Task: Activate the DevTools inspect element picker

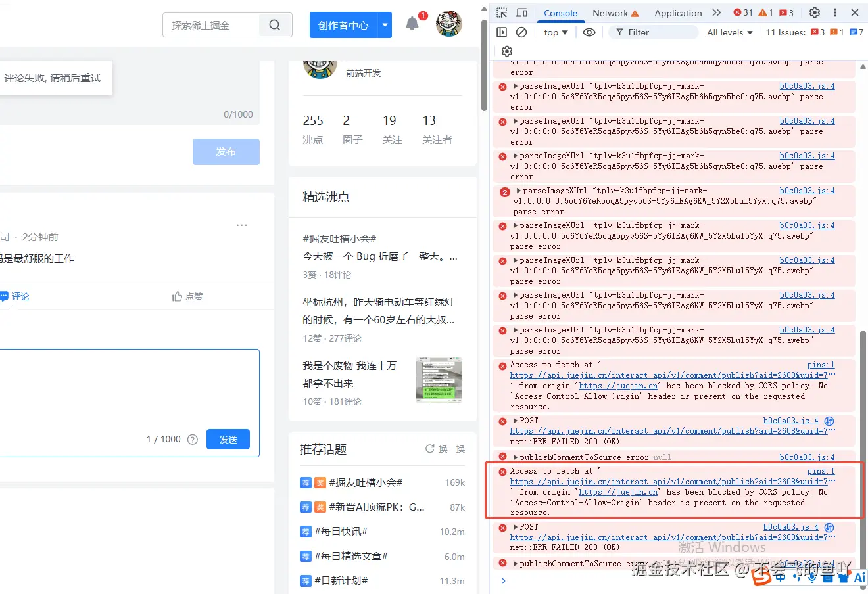Action: click(502, 12)
